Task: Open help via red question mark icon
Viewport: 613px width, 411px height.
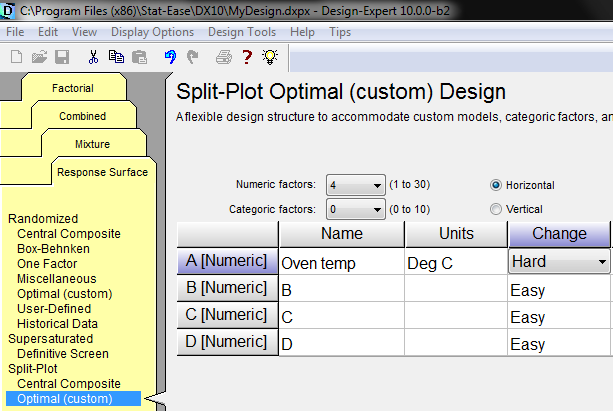Action: (247, 57)
